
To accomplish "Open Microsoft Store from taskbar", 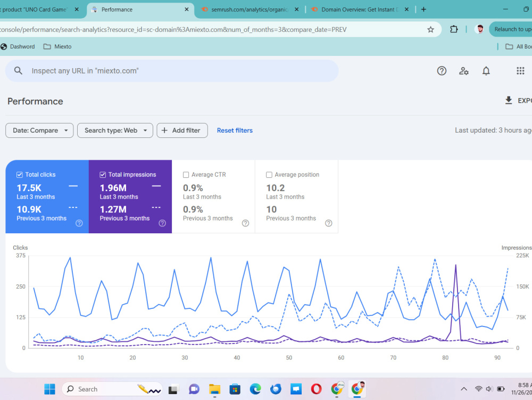I will click(235, 389).
